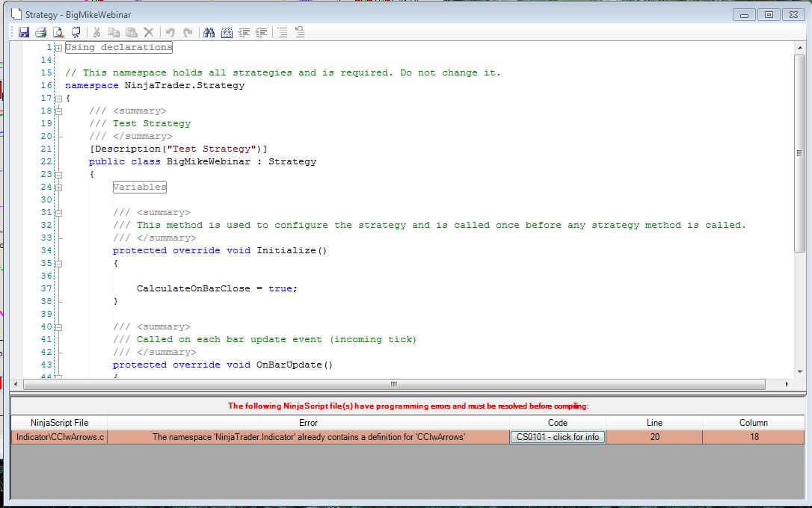Viewport: 812px width, 508px height.
Task: Collapse the namespace block at line 17
Action: [58, 99]
